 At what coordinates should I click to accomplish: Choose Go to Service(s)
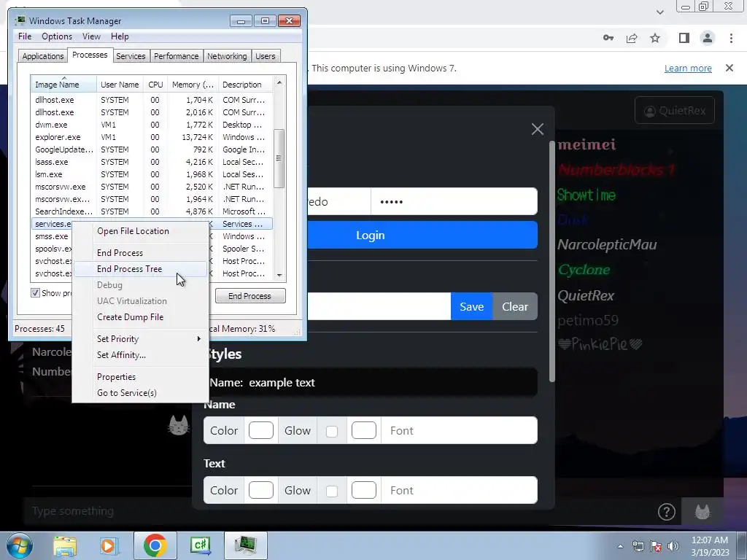coord(141,393)
